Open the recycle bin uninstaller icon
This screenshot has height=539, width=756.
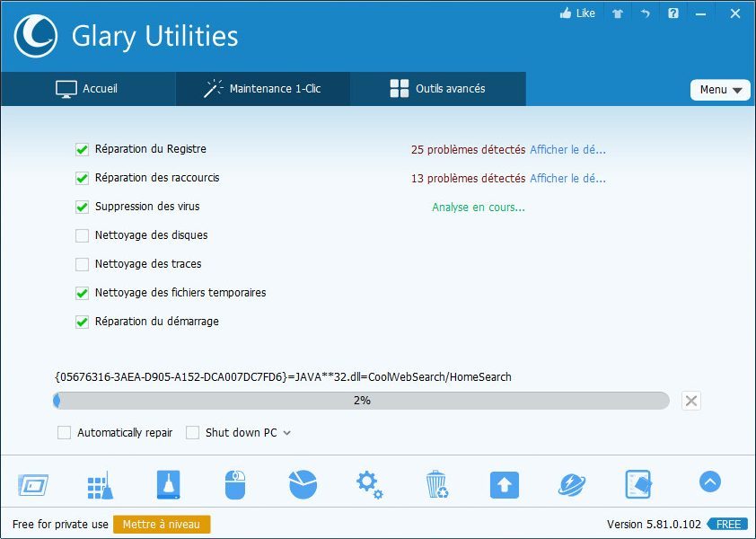[437, 485]
